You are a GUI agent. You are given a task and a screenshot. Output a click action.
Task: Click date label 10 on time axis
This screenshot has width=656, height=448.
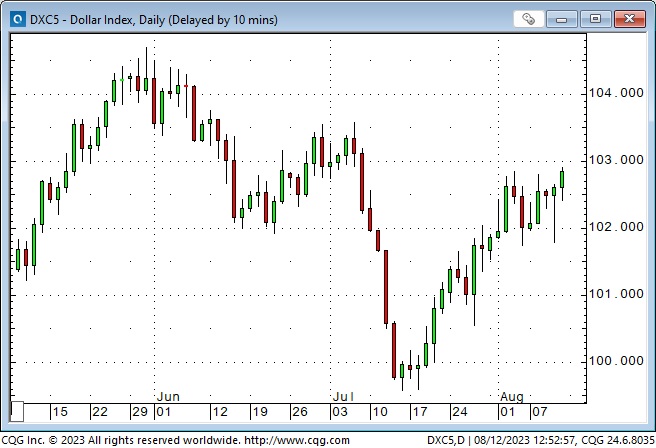(x=380, y=412)
